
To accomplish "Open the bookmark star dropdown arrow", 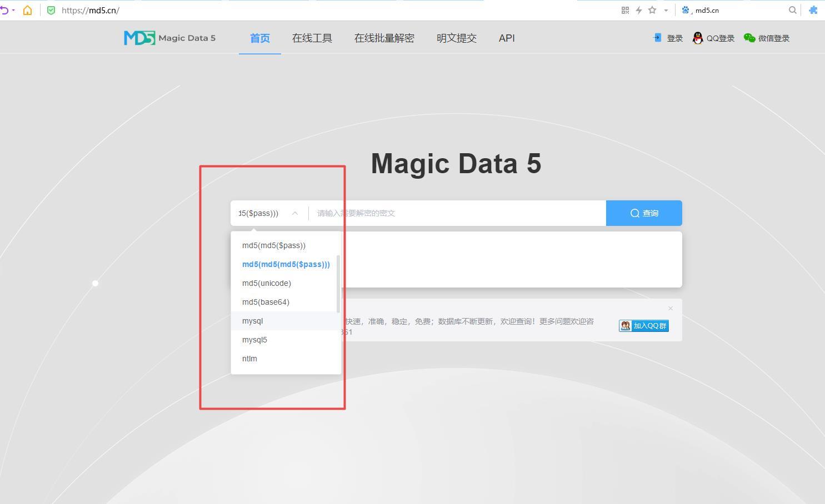I will pyautogui.click(x=666, y=10).
